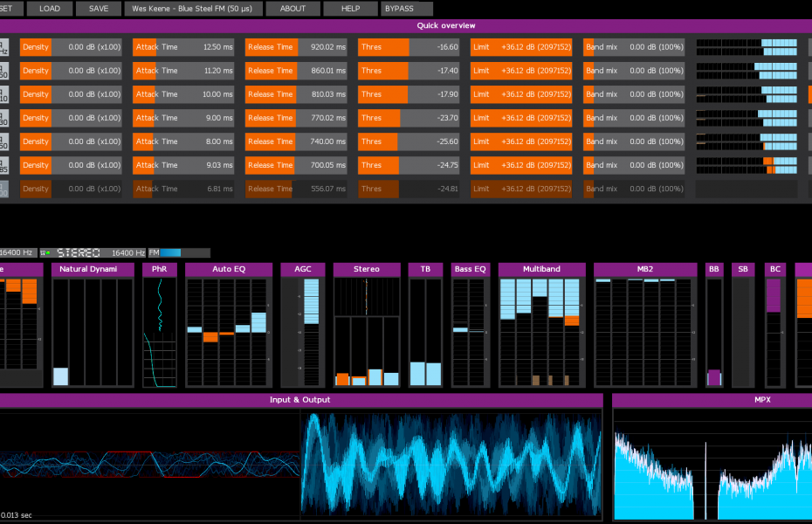Open the Bass EQ panel
The image size is (812, 524).
click(x=470, y=269)
